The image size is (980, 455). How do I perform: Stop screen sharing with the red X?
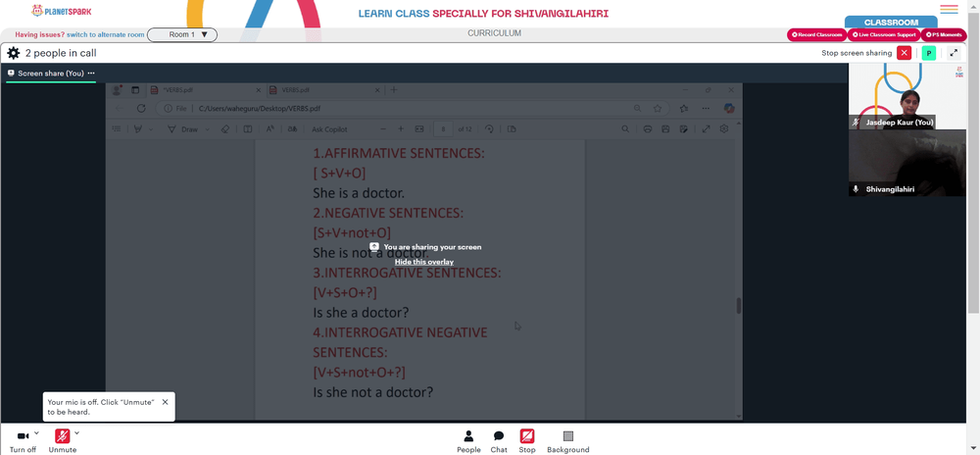(904, 53)
